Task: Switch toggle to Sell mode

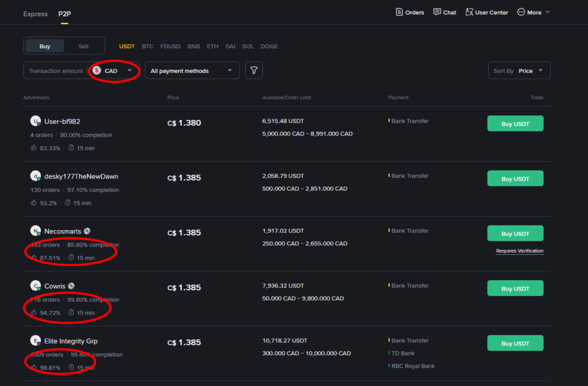Action: tap(83, 46)
